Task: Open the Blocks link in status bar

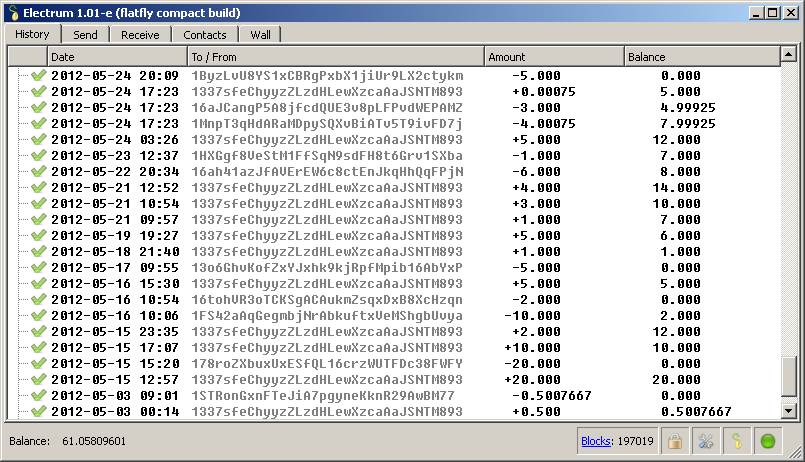Action: click(x=596, y=441)
